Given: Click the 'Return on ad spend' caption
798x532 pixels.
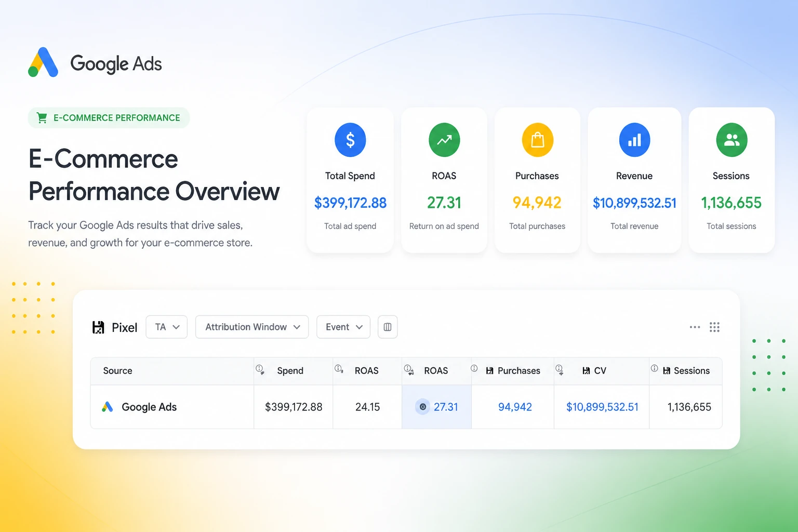Looking at the screenshot, I should 444,226.
